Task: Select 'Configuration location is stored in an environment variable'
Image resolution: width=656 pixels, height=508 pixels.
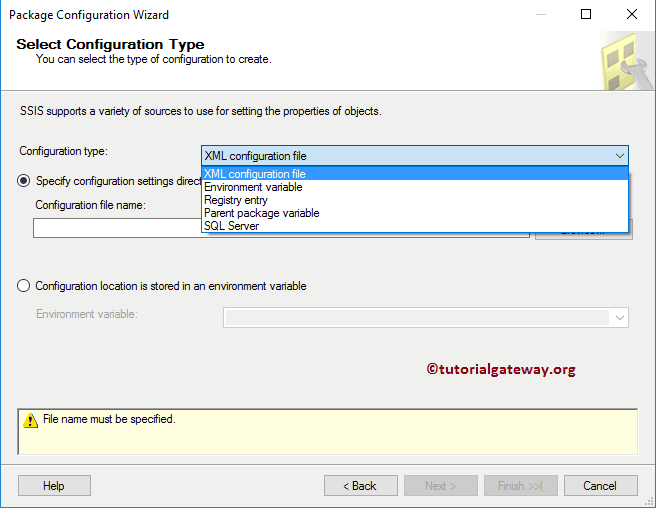Action: pos(23,286)
